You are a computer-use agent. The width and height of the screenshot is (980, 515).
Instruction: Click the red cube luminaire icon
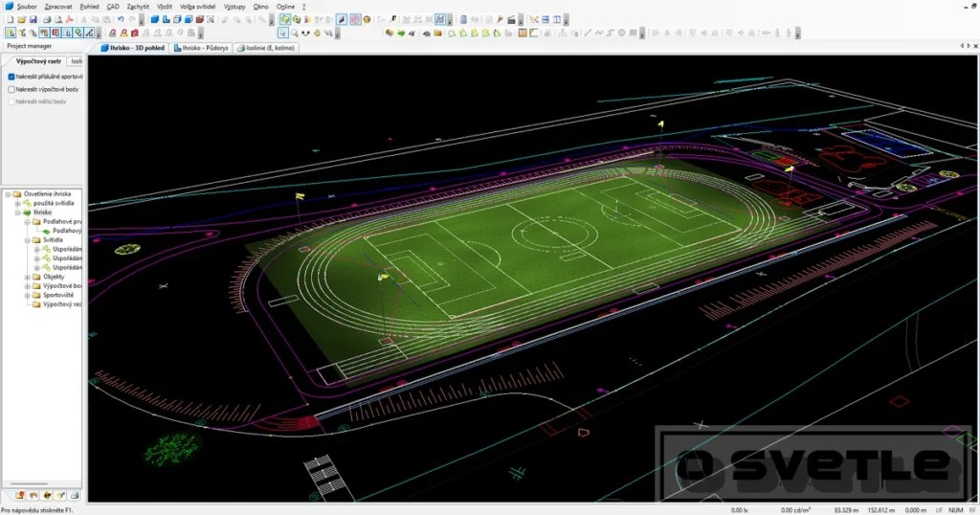tap(134, 34)
